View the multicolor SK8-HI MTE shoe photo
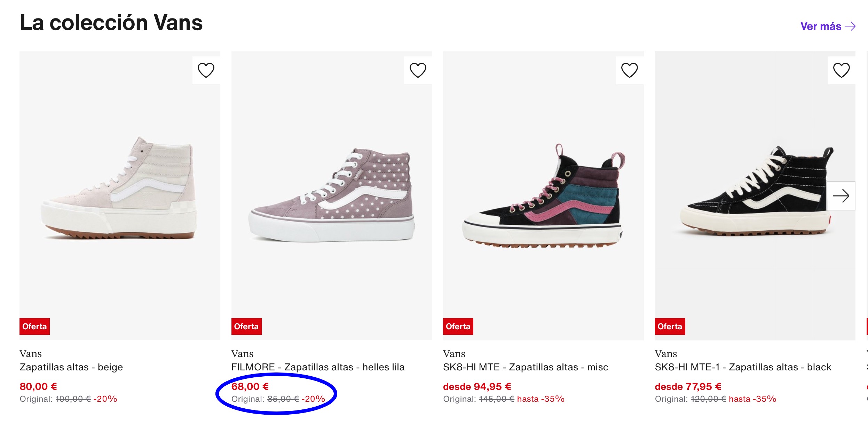 click(x=543, y=195)
